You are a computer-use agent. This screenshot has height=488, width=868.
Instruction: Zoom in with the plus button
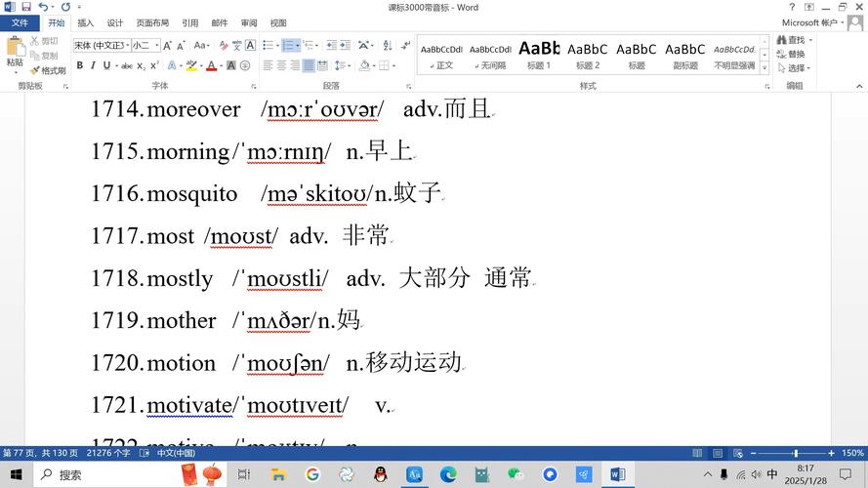831,453
